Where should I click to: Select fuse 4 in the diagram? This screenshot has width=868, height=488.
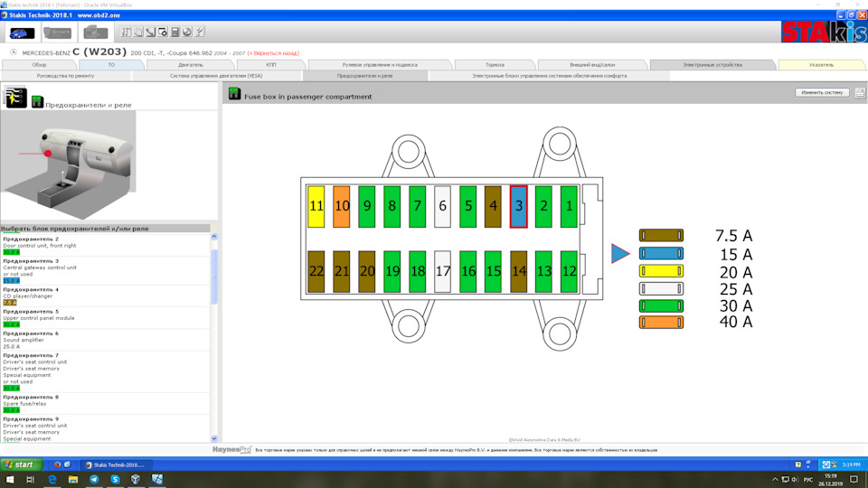click(493, 206)
